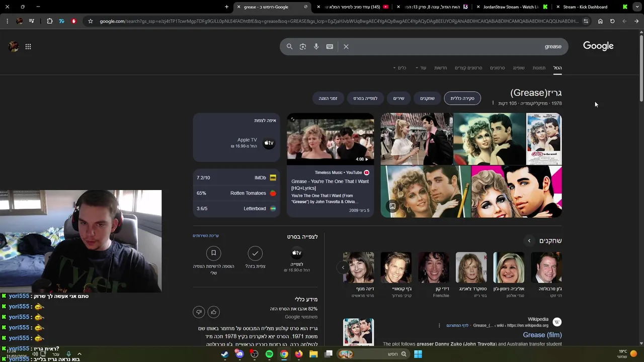The height and width of the screenshot is (362, 644).
Task: Open the Wikipedia result three-dot menu
Action: point(439,325)
